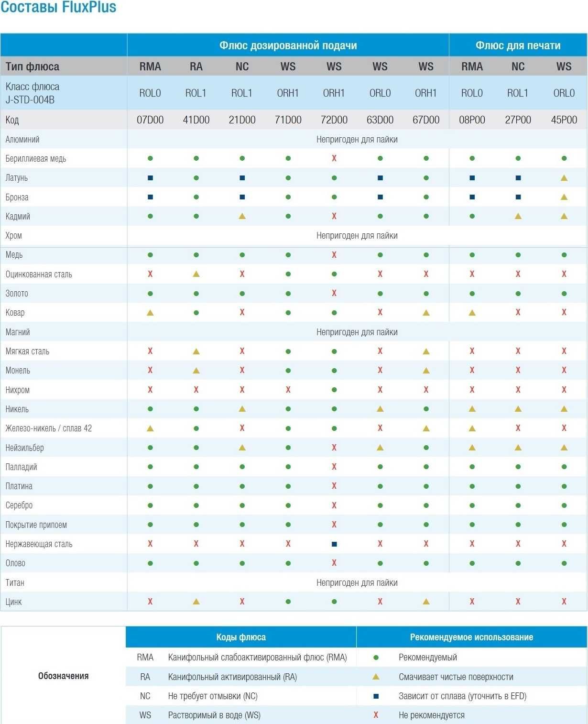The image size is (588, 724).
Task: Click green circle legend icon beside Рекомендуемый
Action: click(376, 658)
